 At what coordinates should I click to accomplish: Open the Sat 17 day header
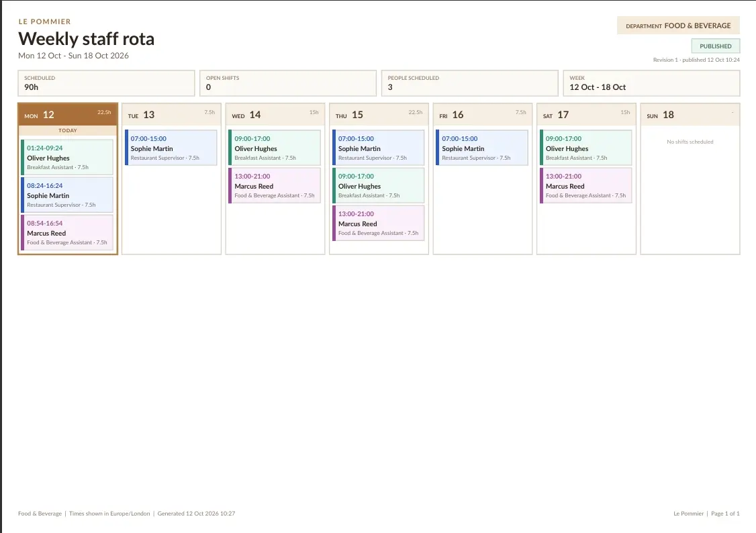point(586,115)
